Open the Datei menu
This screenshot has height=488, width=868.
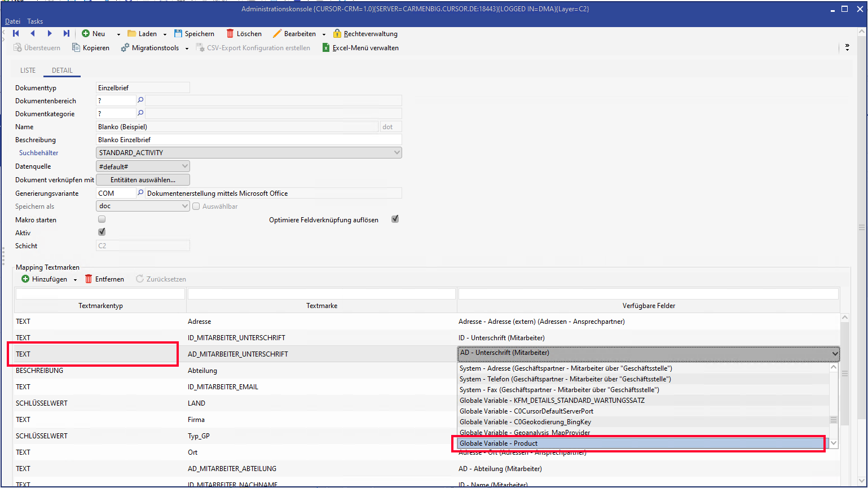(12, 21)
